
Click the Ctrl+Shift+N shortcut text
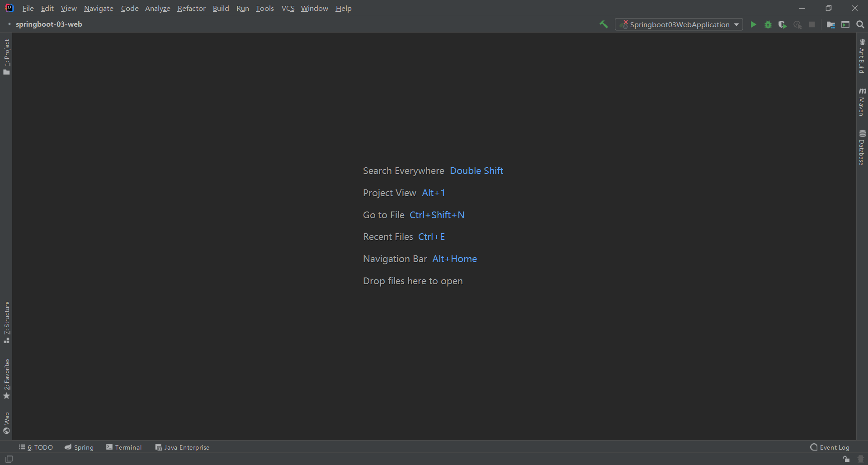point(437,215)
